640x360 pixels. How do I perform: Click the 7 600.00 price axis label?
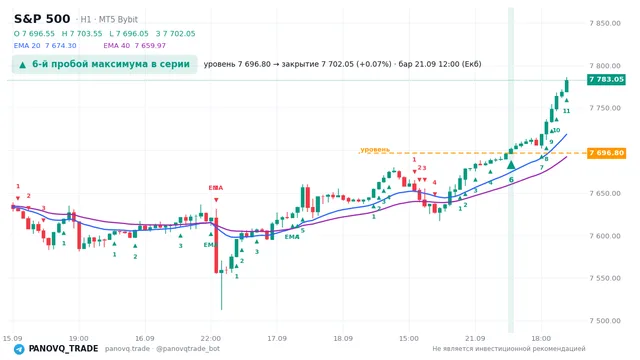pos(605,236)
